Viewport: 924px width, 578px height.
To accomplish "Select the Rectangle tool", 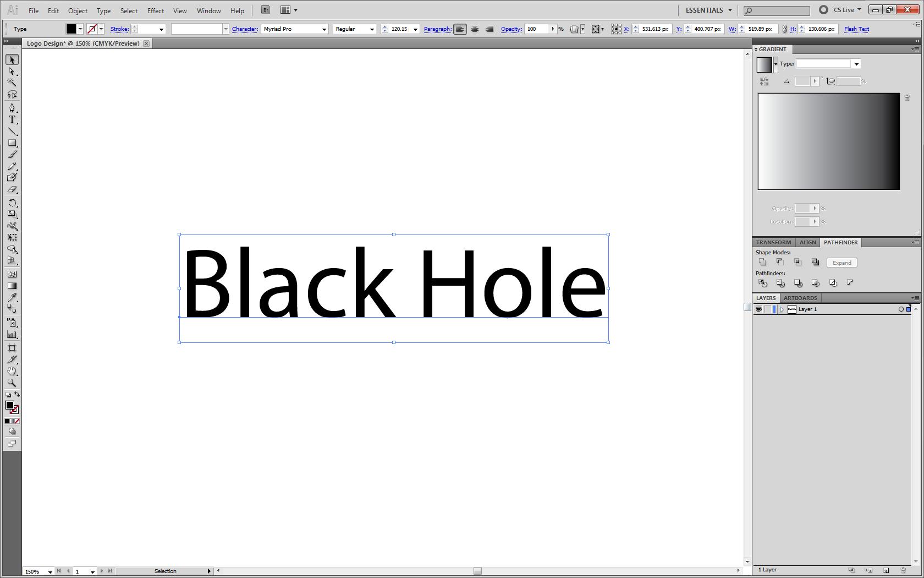I will pos(12,143).
